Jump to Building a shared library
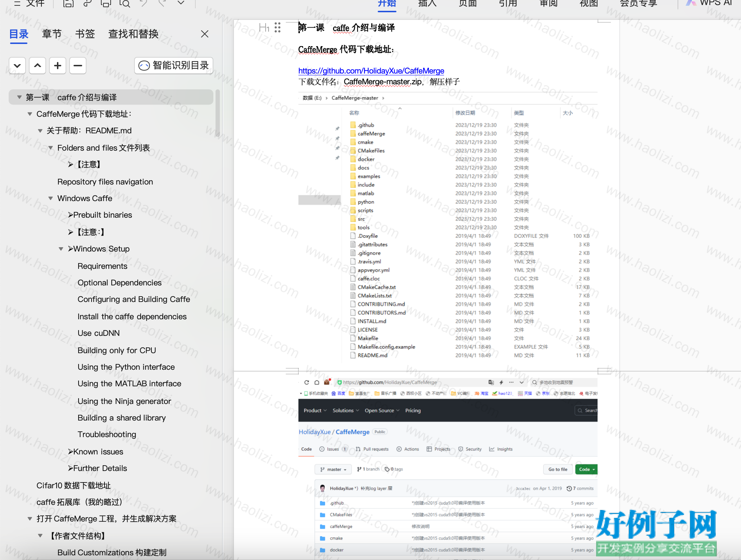The height and width of the screenshot is (560, 741). (122, 418)
